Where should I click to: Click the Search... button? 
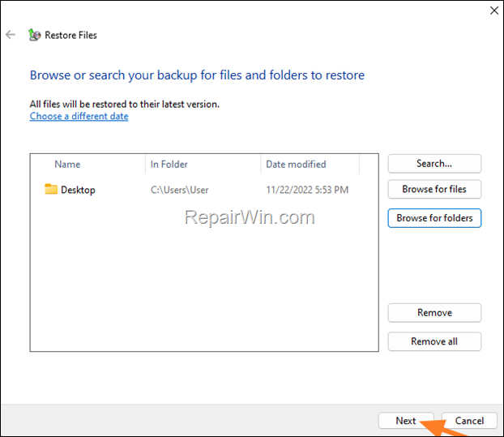point(434,164)
